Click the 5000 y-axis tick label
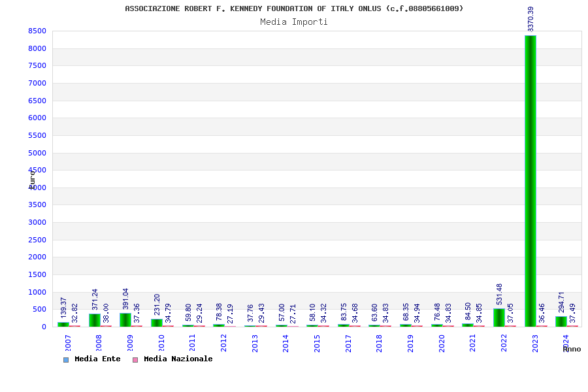The image size is (588, 392). 37,153
